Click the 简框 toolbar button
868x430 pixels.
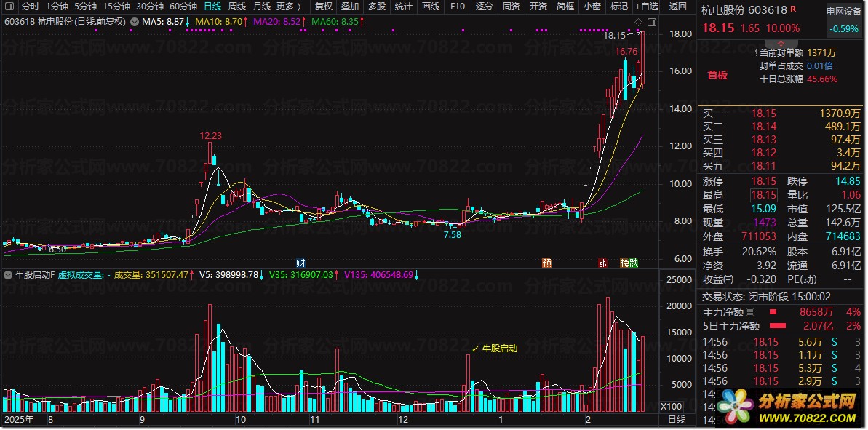[565, 7]
